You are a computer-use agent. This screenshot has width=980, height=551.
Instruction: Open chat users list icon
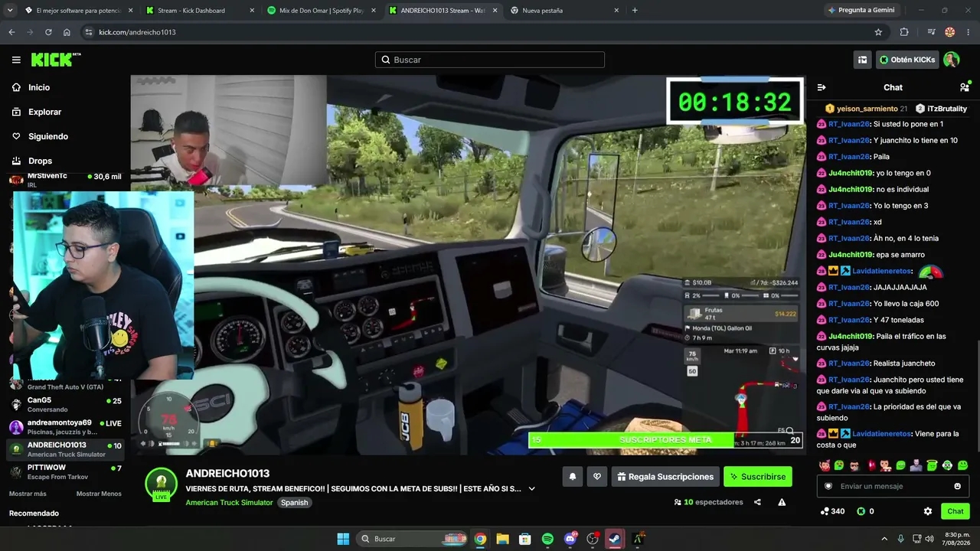[x=965, y=87]
